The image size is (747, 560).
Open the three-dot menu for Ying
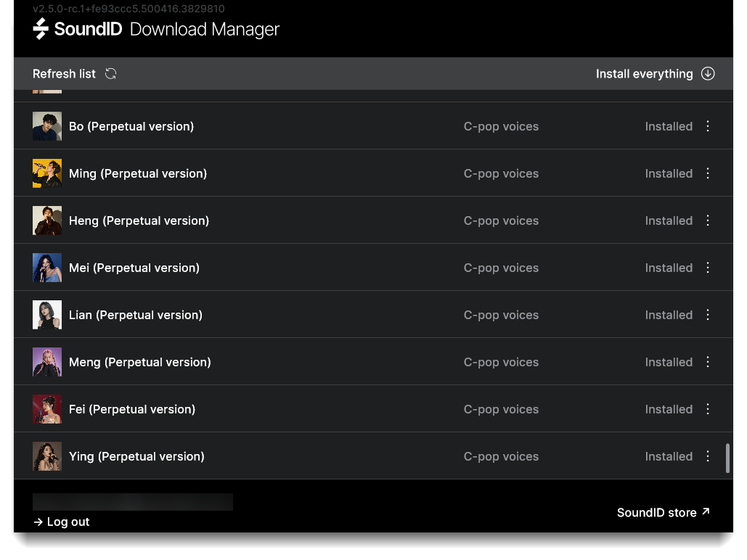[x=708, y=456]
